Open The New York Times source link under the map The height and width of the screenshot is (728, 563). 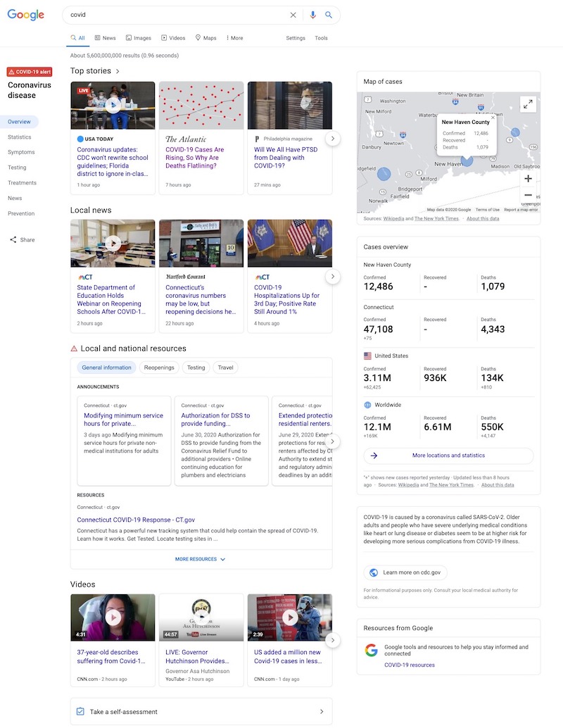tap(436, 219)
